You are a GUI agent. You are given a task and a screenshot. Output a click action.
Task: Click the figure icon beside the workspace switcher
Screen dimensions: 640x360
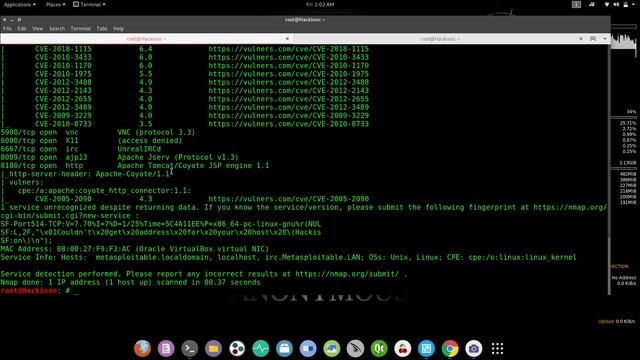(x=592, y=4)
